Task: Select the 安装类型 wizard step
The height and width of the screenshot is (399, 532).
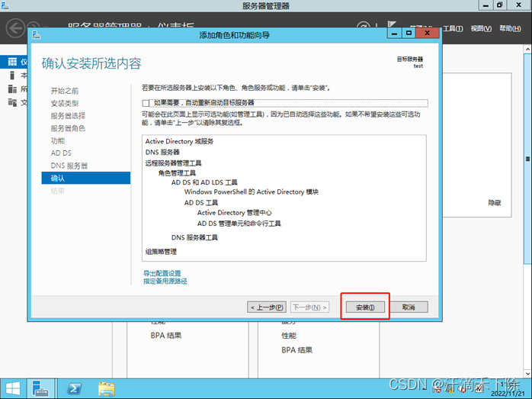Action: 65,103
